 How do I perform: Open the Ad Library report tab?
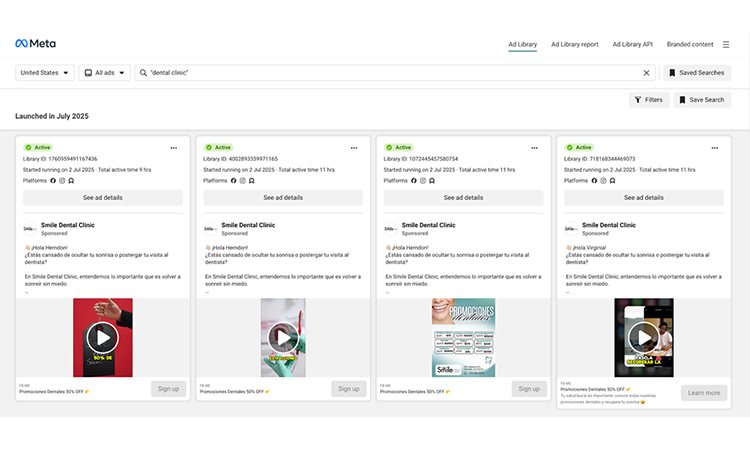(574, 44)
